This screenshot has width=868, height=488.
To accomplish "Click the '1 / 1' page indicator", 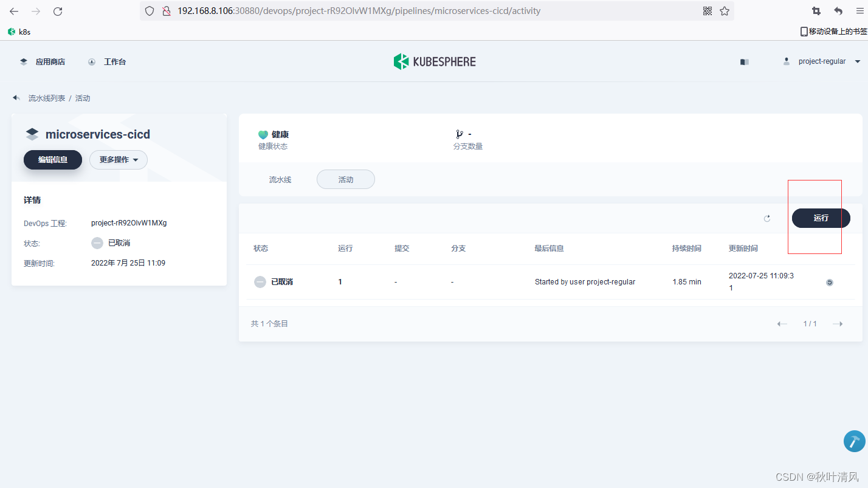I will pos(810,324).
